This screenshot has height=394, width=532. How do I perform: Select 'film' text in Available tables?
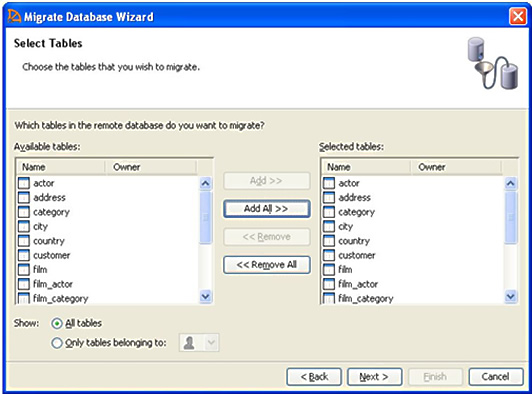(x=40, y=269)
